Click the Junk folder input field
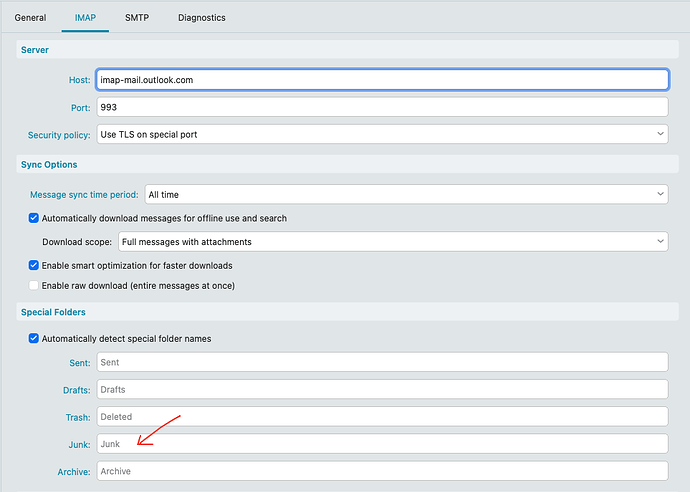 click(381, 443)
